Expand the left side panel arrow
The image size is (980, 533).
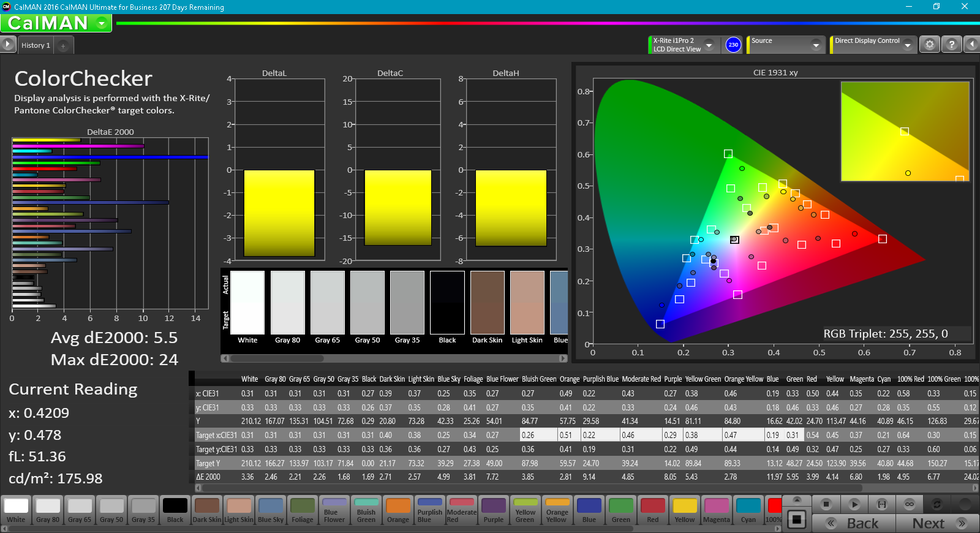(x=7, y=45)
